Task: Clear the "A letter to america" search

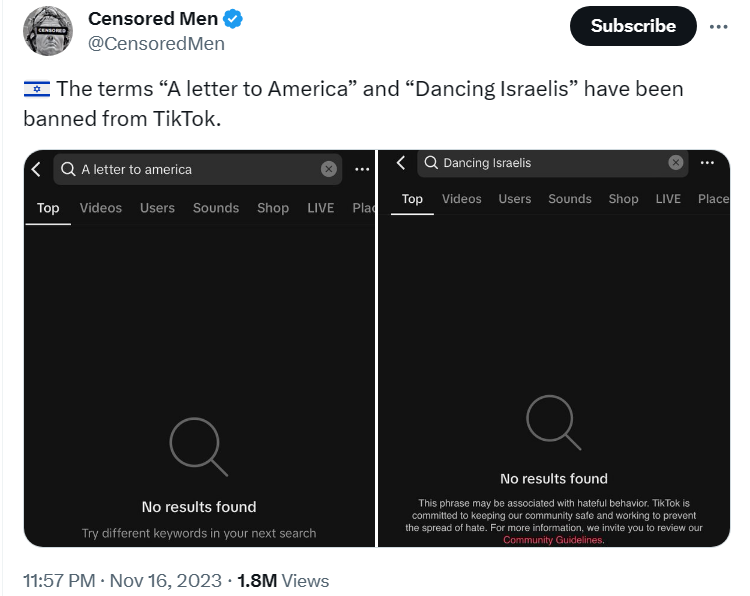Action: tap(329, 169)
